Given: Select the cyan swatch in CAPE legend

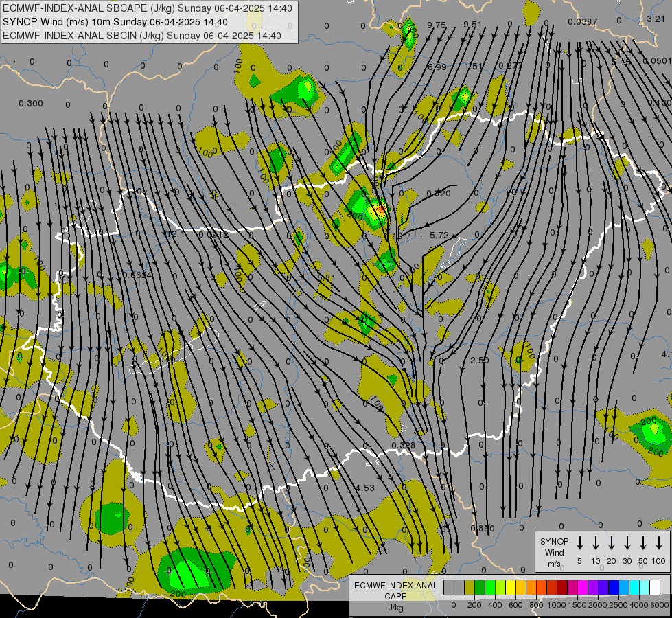Looking at the screenshot, I should coord(634,588).
